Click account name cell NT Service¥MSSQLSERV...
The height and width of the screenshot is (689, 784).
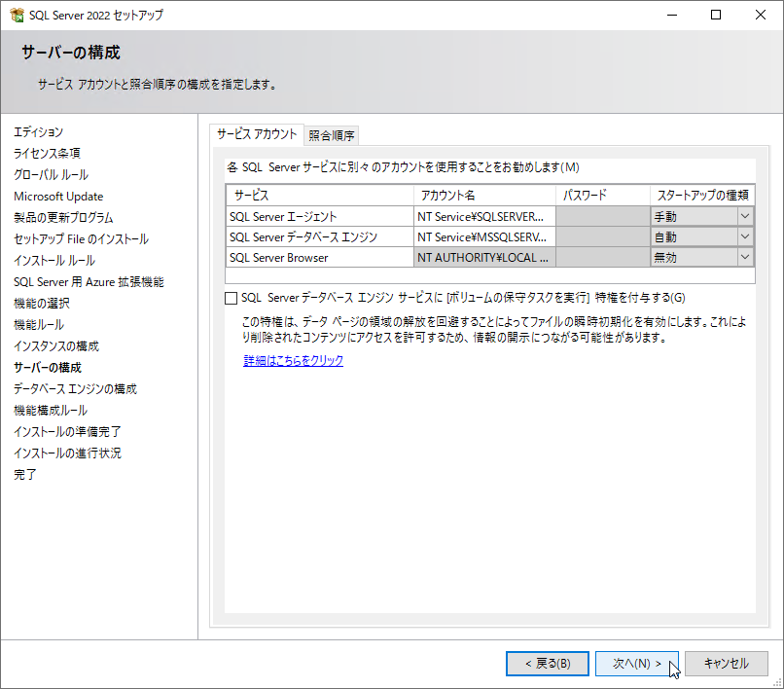(484, 237)
